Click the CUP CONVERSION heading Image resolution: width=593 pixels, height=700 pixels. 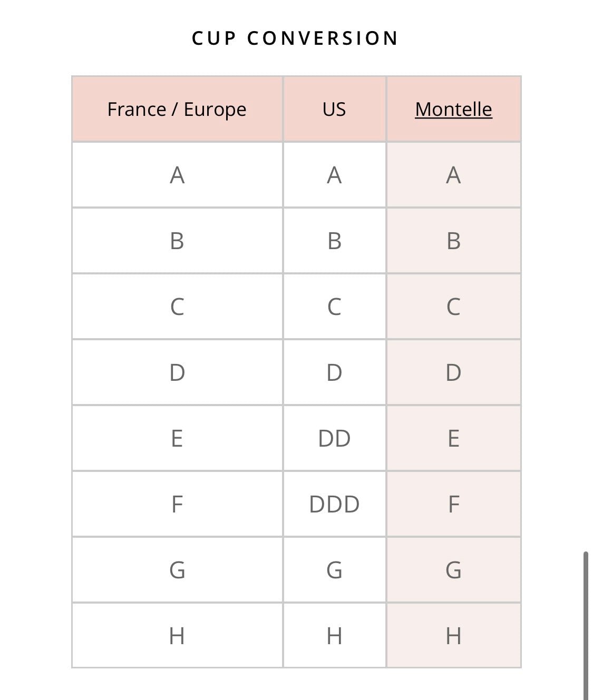point(295,38)
